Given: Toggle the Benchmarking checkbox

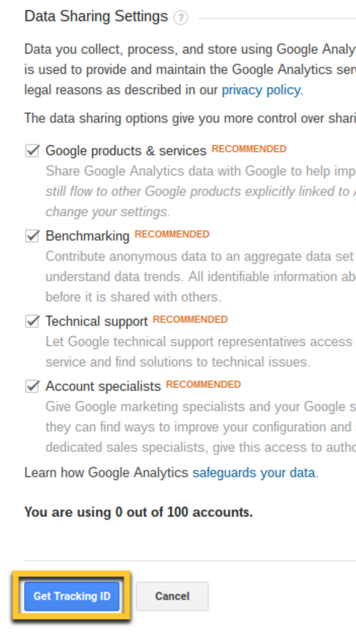Looking at the screenshot, I should 32,236.
